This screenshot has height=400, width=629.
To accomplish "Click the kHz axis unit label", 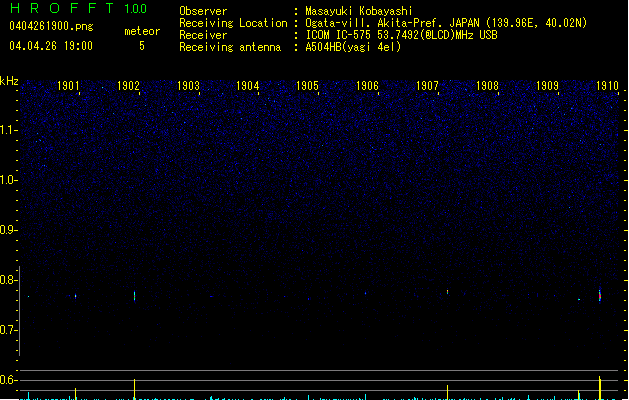I will tap(9, 81).
